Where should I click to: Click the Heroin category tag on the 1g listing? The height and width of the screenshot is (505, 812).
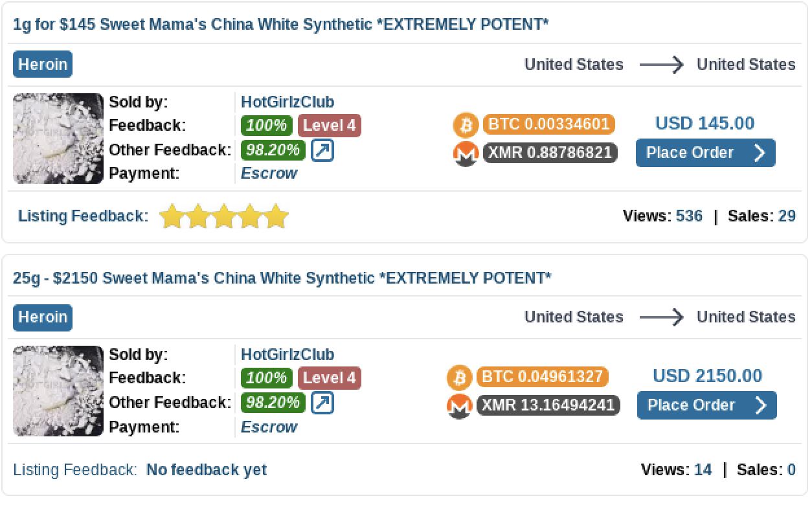43,65
